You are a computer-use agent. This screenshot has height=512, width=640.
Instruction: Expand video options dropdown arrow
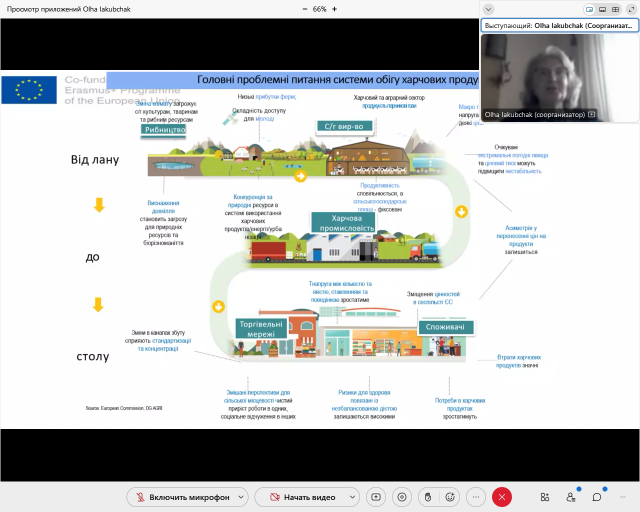click(x=354, y=496)
